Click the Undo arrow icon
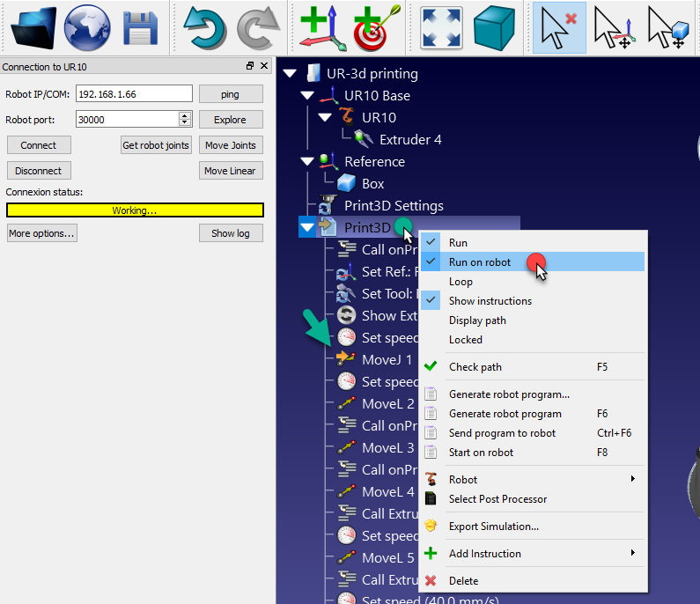 pos(204,27)
